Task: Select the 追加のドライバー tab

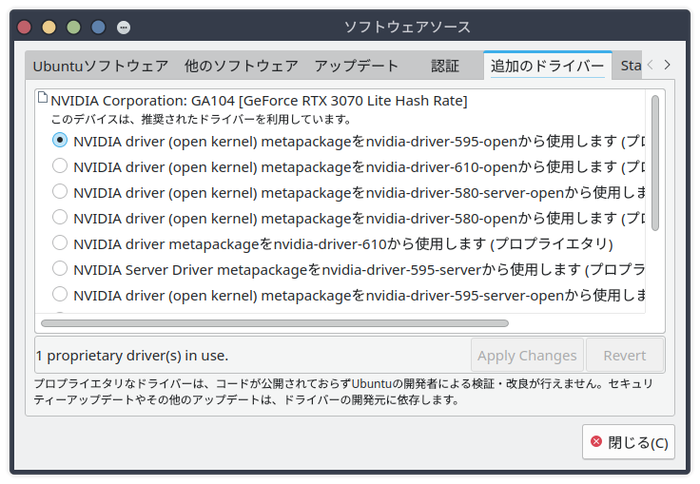Action: coord(547,66)
